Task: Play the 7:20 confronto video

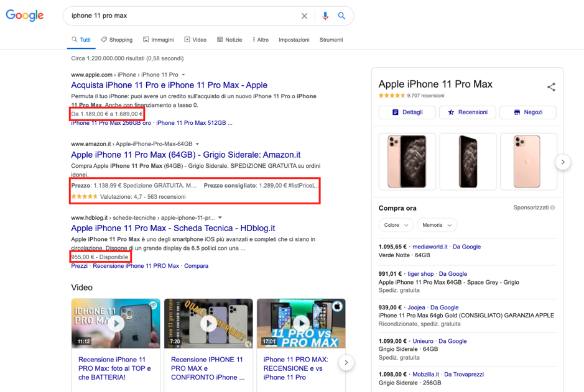Action: click(x=208, y=323)
